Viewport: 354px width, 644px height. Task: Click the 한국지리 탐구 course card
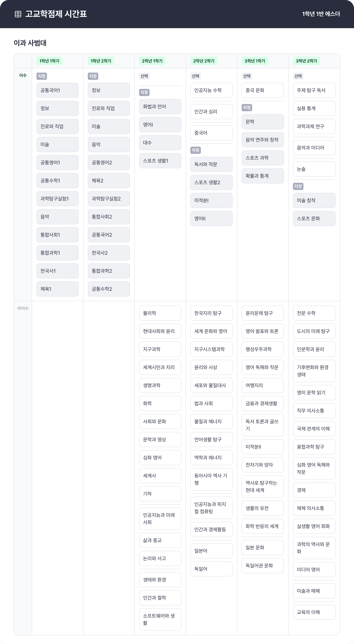(x=211, y=313)
